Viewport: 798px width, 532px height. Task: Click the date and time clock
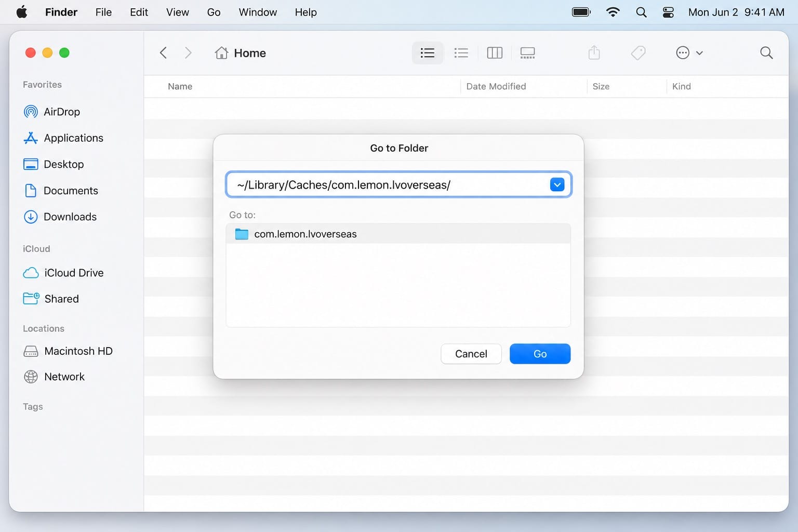click(x=736, y=12)
